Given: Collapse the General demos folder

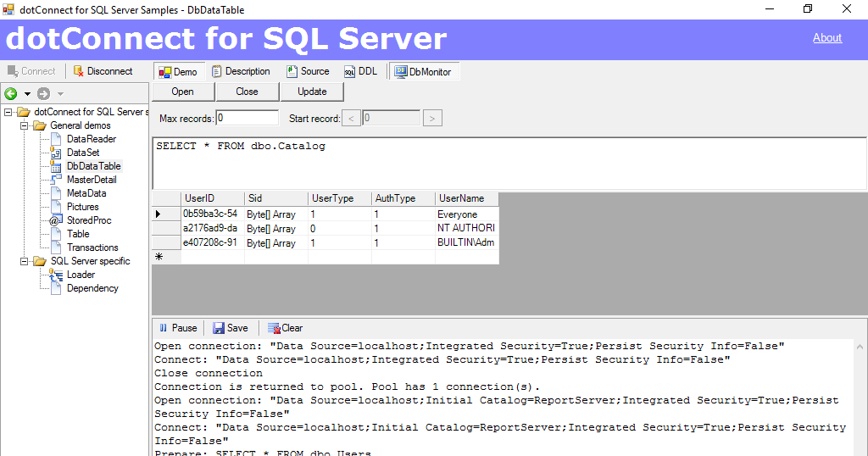Looking at the screenshot, I should (x=24, y=125).
